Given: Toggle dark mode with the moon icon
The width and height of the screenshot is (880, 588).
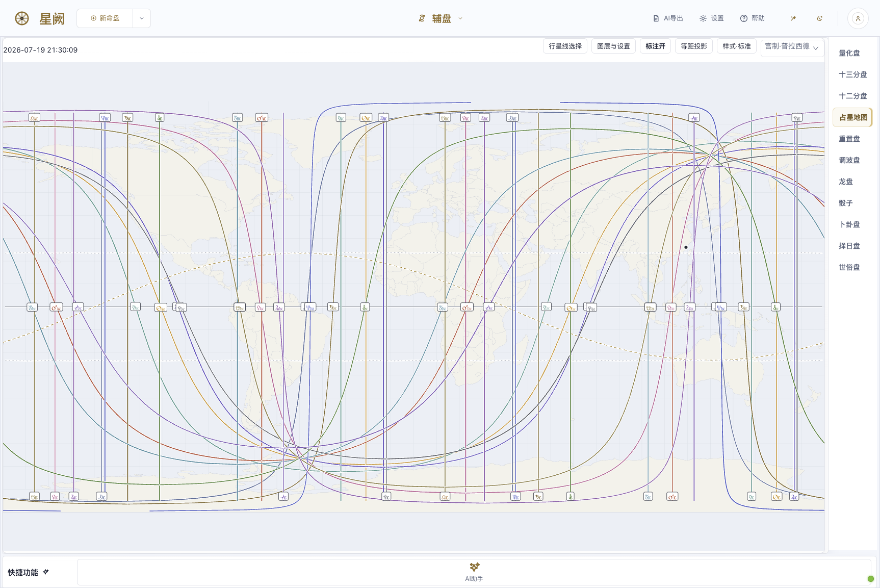Looking at the screenshot, I should pyautogui.click(x=820, y=18).
